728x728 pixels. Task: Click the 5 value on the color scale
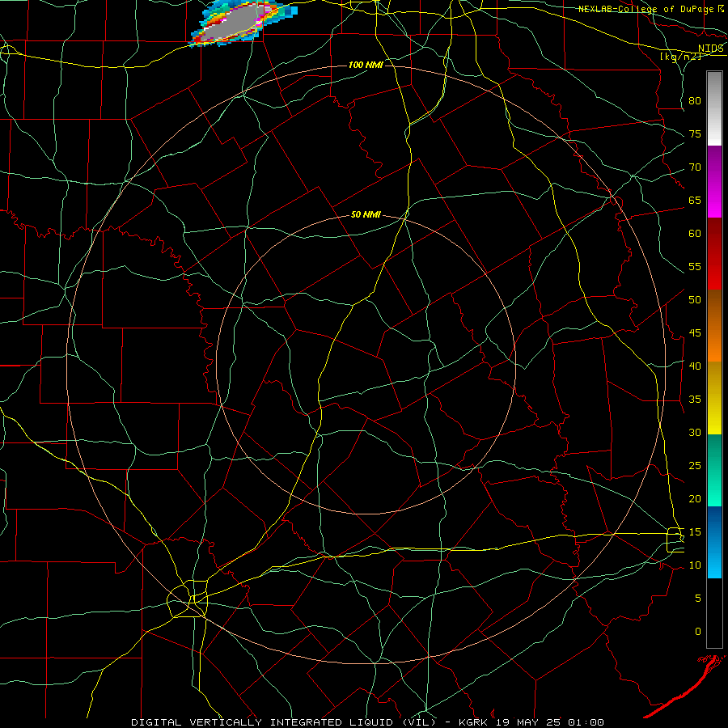698,599
